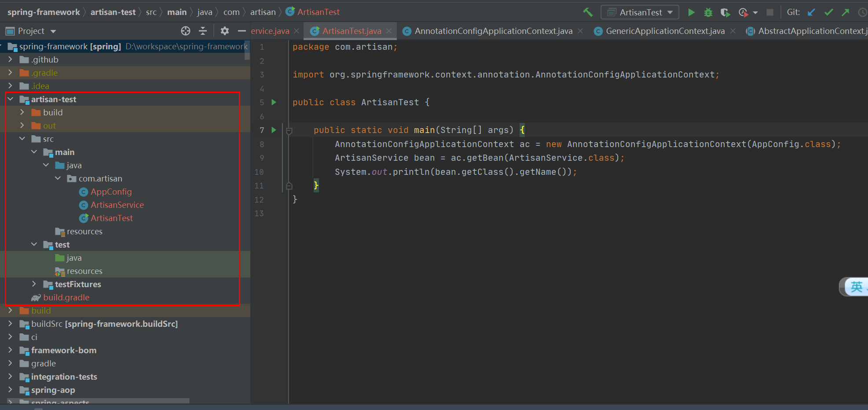Close AnnotationConfigApplicationContext.java tab
This screenshot has height=410, width=868.
[580, 31]
